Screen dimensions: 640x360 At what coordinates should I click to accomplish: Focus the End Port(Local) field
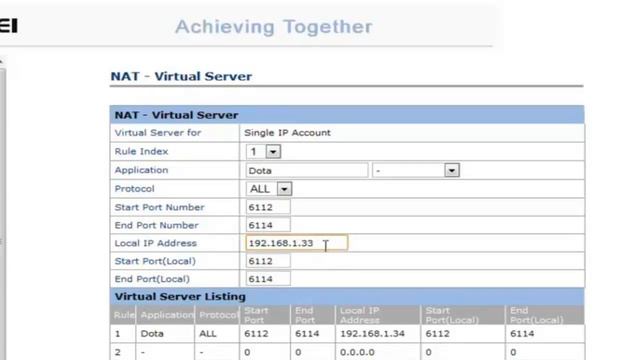click(268, 279)
